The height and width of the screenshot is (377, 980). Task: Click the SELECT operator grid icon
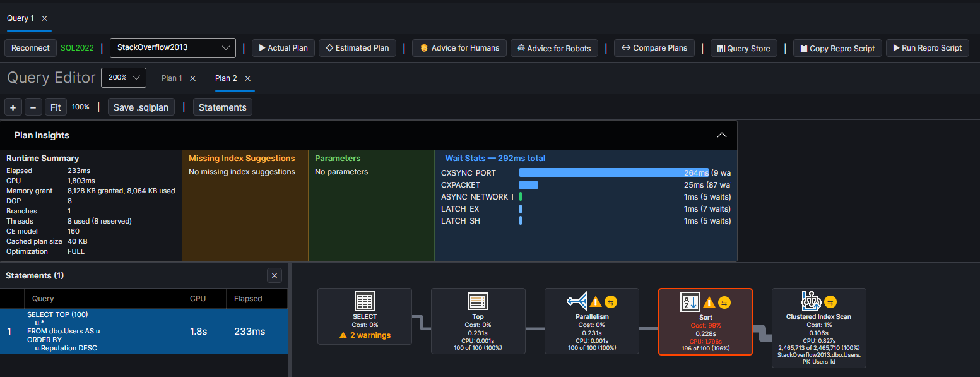click(365, 301)
